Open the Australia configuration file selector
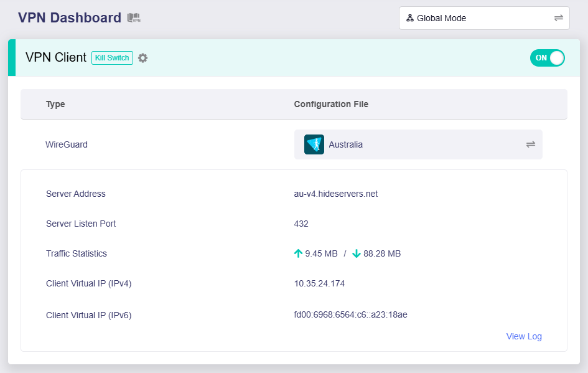 pyautogui.click(x=418, y=144)
